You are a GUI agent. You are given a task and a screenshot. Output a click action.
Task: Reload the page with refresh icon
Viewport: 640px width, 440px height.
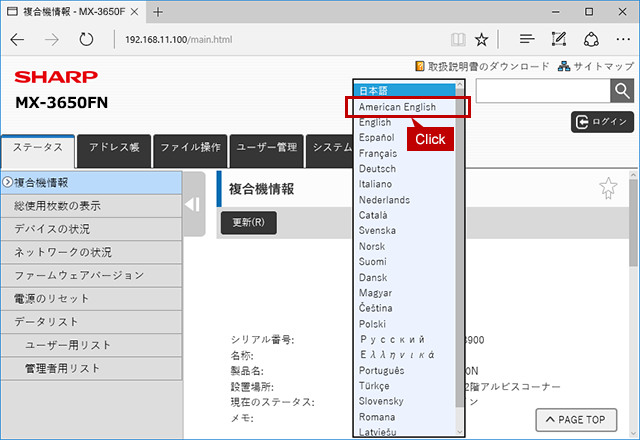pyautogui.click(x=86, y=40)
